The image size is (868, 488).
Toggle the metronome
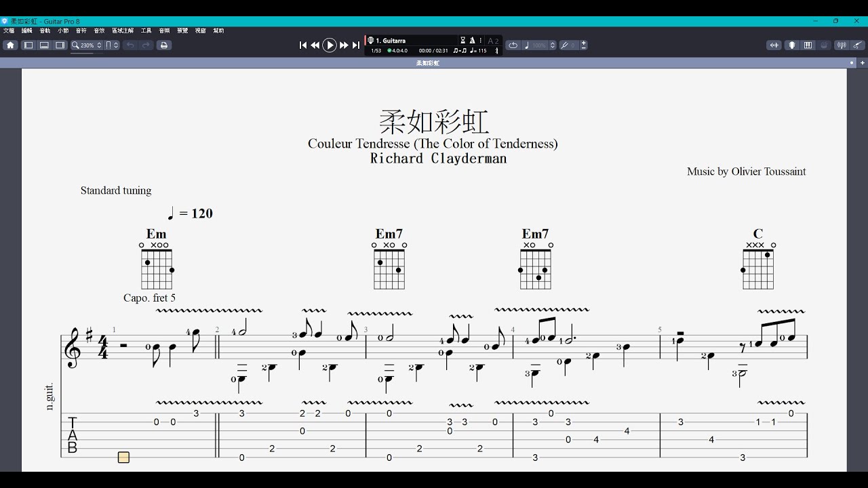pos(472,41)
